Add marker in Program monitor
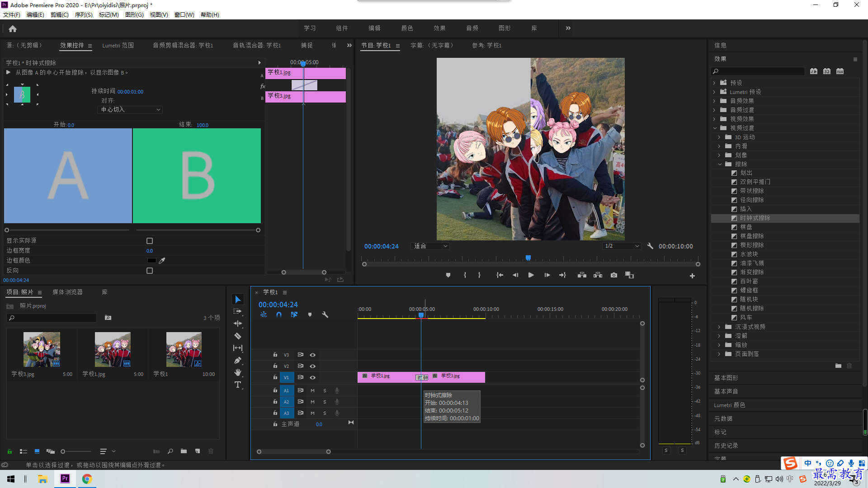868x488 pixels. click(448, 275)
